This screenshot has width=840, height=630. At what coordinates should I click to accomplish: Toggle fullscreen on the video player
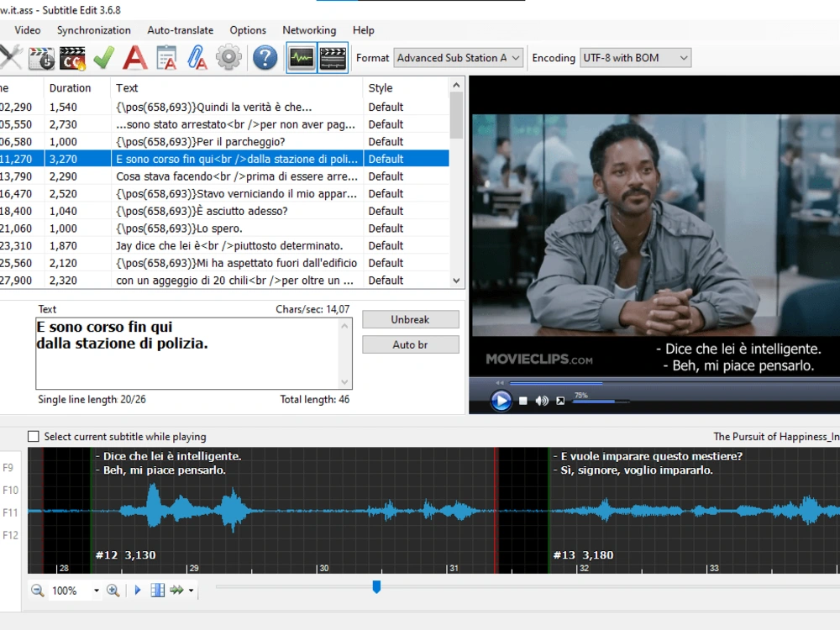[x=560, y=401]
